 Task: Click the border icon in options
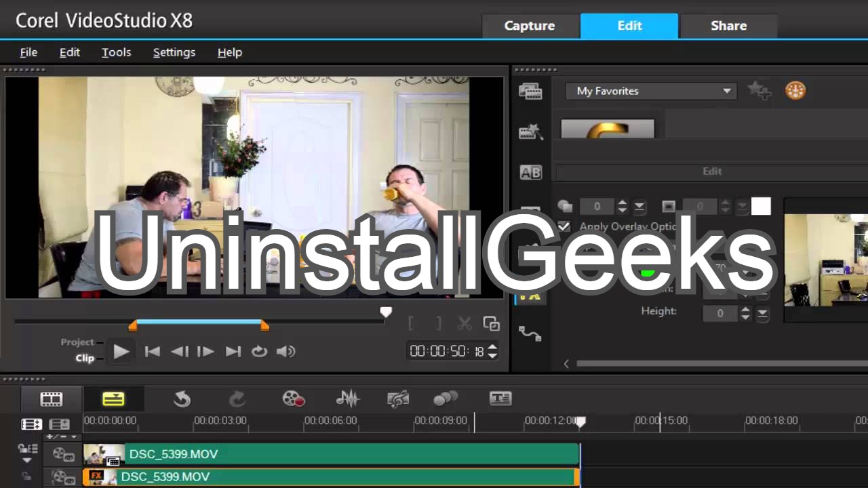(x=669, y=206)
